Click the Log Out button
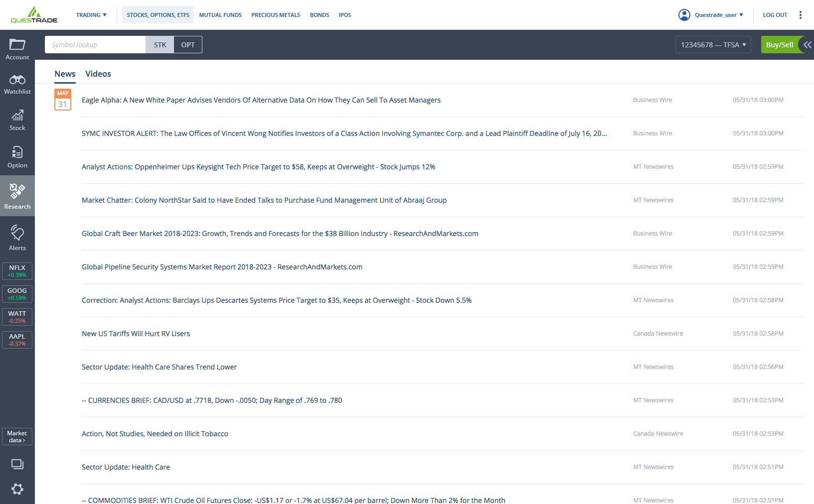Viewport: 814px width, 504px height. (775, 15)
